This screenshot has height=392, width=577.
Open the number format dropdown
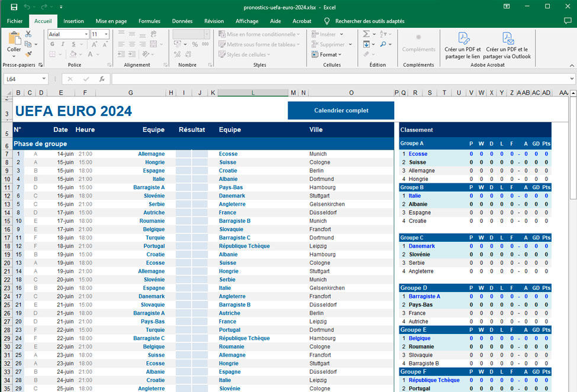[x=207, y=34]
